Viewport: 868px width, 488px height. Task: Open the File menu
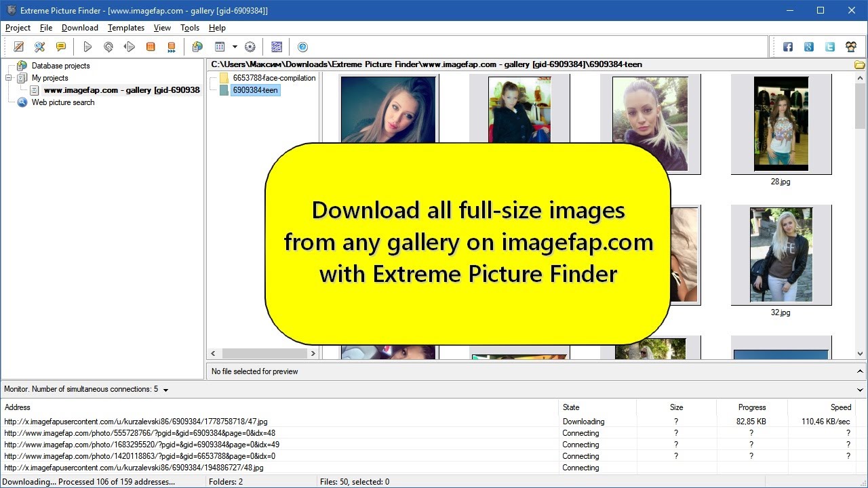pos(46,28)
